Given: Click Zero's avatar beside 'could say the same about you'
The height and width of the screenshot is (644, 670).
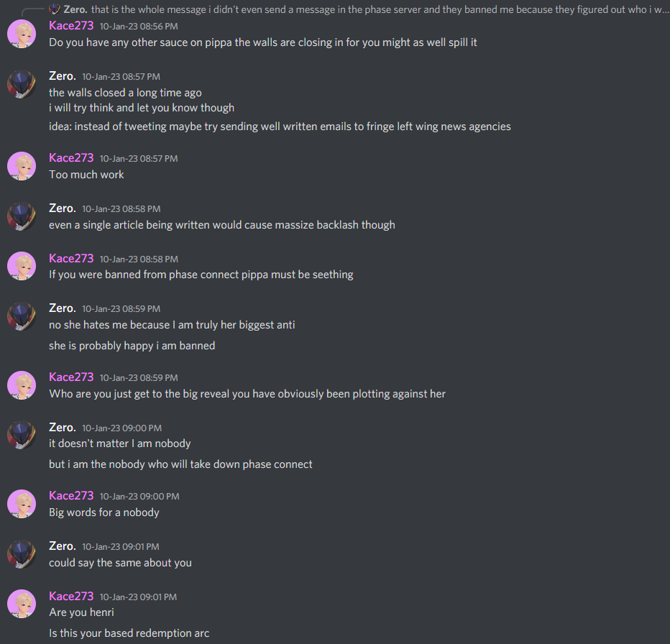Looking at the screenshot, I should pos(22,554).
